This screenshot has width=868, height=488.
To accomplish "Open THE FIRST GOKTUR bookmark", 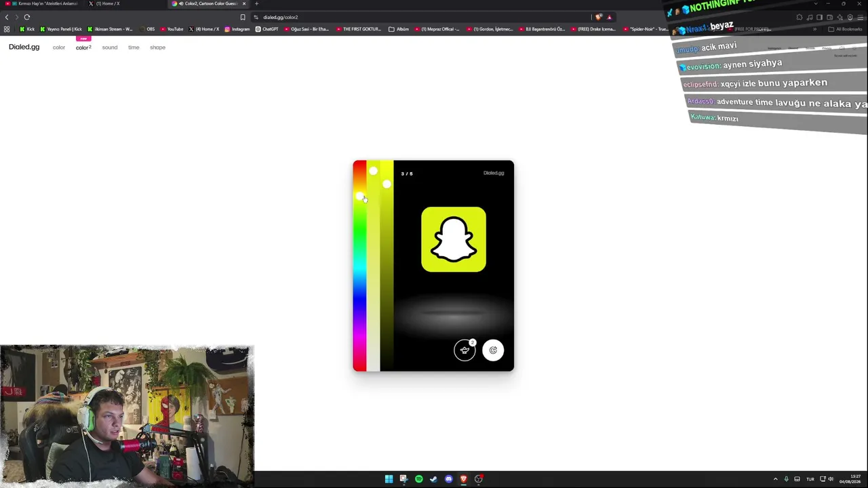I will pyautogui.click(x=359, y=29).
